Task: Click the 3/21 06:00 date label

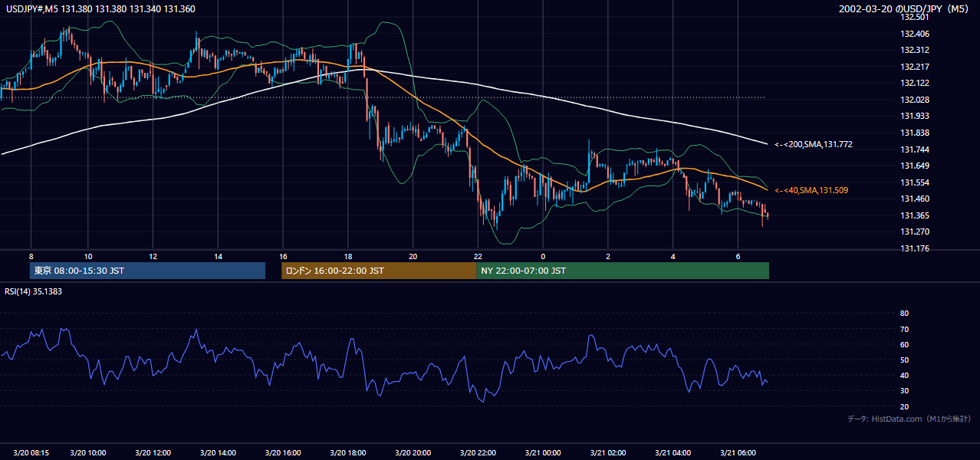Action: (x=738, y=452)
